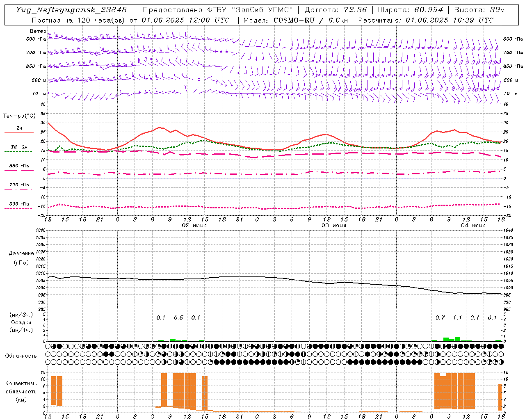Click the Давление pressure panel label
This screenshot has height=420, width=525.
coord(21,253)
